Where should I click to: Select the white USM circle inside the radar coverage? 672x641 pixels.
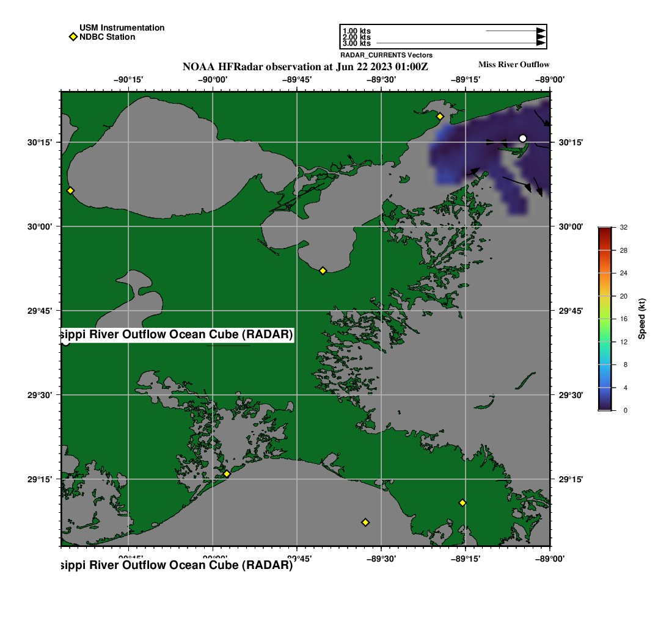coord(522,139)
